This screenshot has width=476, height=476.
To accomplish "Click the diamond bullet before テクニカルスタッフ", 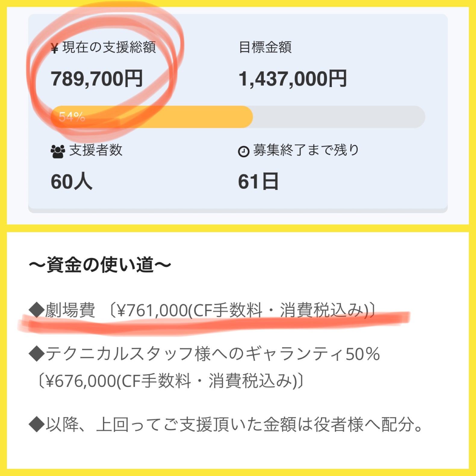I will tap(37, 354).
